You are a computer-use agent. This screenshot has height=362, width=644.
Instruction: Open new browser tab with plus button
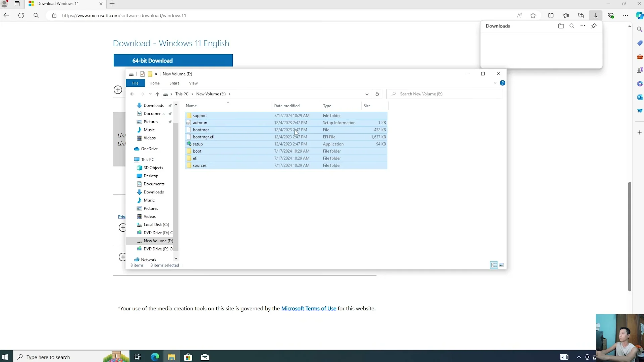(x=112, y=4)
